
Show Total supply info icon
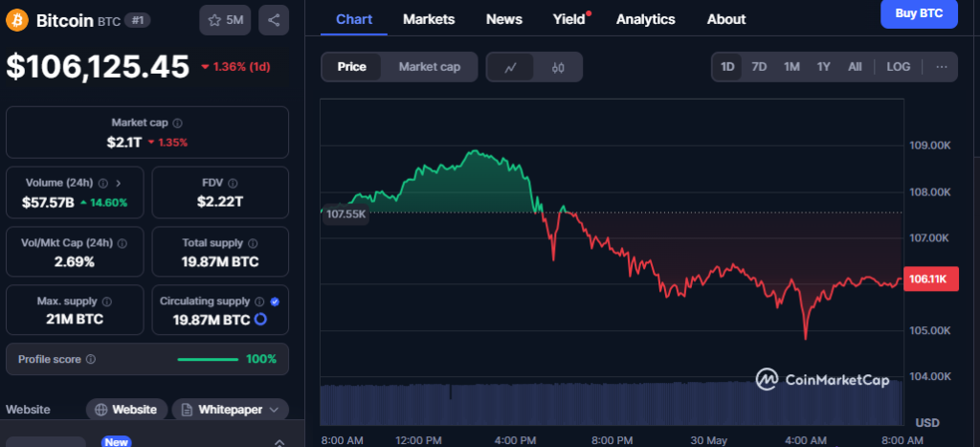[x=253, y=243]
